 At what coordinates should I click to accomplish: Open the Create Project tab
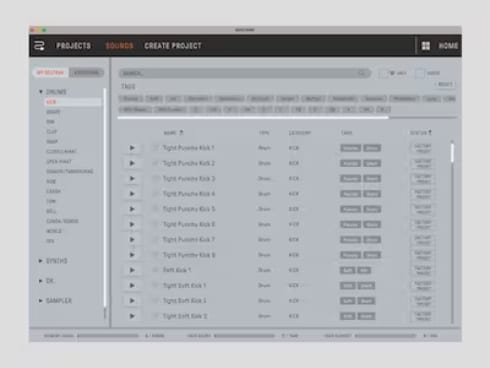[173, 46]
